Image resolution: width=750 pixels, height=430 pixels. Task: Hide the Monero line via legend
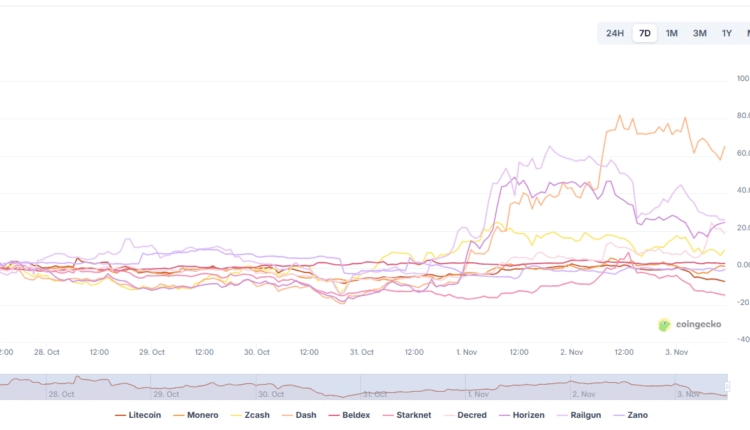196,415
